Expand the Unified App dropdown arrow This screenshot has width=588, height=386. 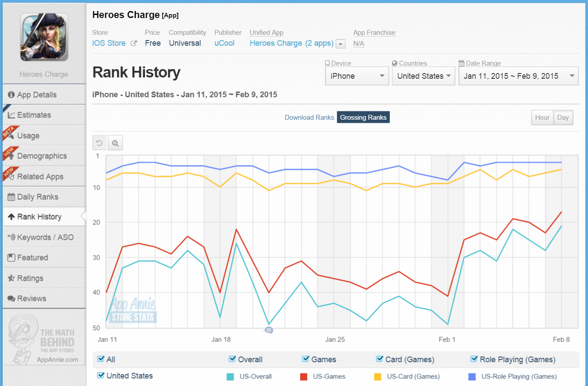click(x=340, y=44)
